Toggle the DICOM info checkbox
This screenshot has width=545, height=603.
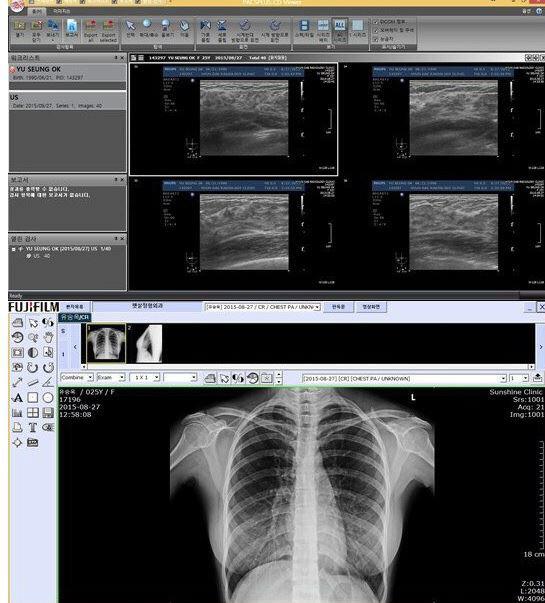point(376,22)
